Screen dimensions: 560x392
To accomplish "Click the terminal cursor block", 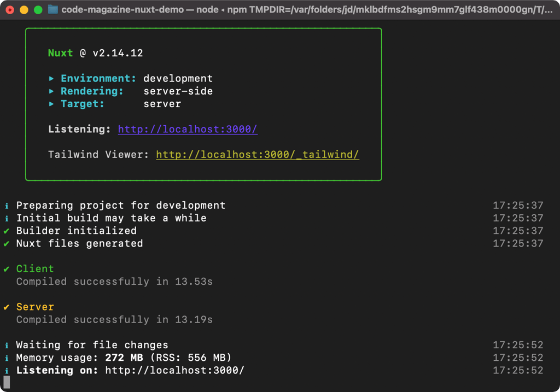I will pos(7,382).
